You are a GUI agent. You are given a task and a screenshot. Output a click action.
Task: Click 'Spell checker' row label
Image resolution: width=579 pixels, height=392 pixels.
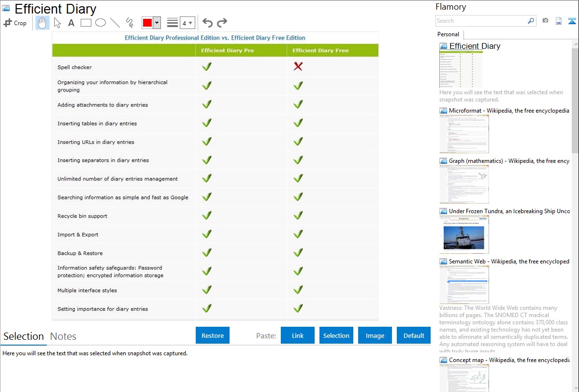click(74, 67)
